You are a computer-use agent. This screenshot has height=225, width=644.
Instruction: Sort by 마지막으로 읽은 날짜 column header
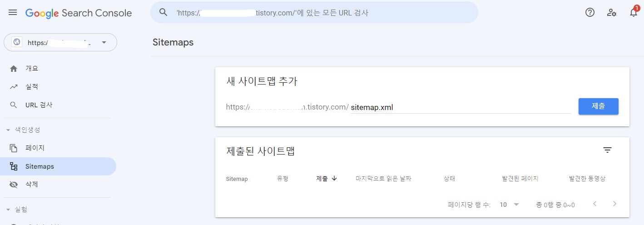[x=383, y=179]
